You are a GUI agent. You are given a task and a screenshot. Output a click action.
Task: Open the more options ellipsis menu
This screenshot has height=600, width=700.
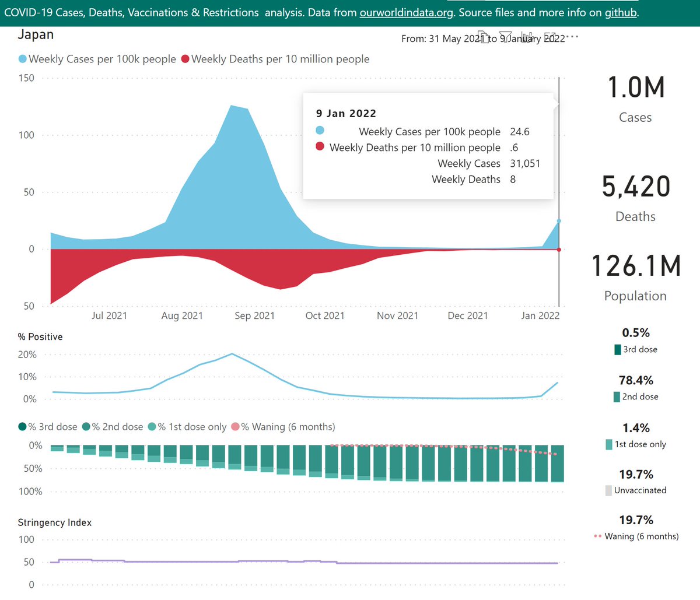tap(572, 37)
